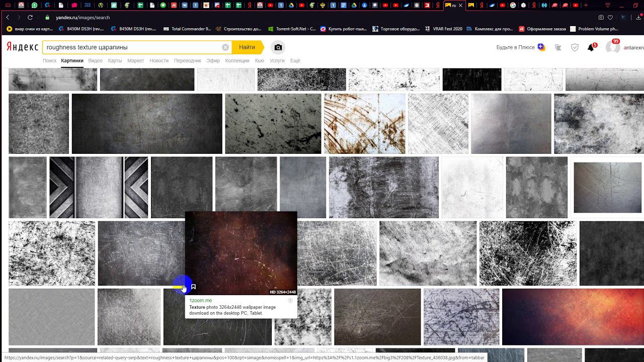Expand the Ещё more services menu
644x362 pixels.
tap(295, 61)
